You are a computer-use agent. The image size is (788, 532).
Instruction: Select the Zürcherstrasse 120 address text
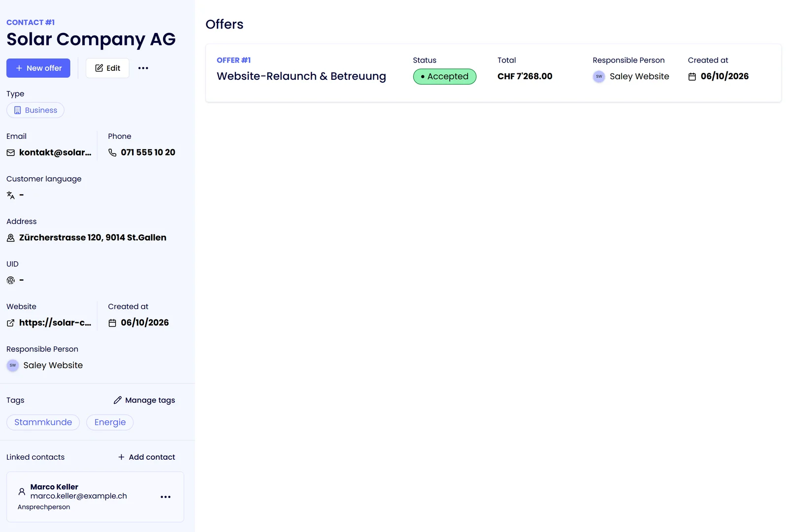(x=93, y=238)
